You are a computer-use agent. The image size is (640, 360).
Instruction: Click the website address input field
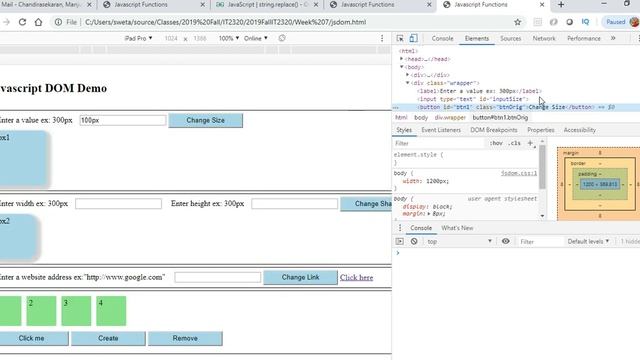pos(218,277)
